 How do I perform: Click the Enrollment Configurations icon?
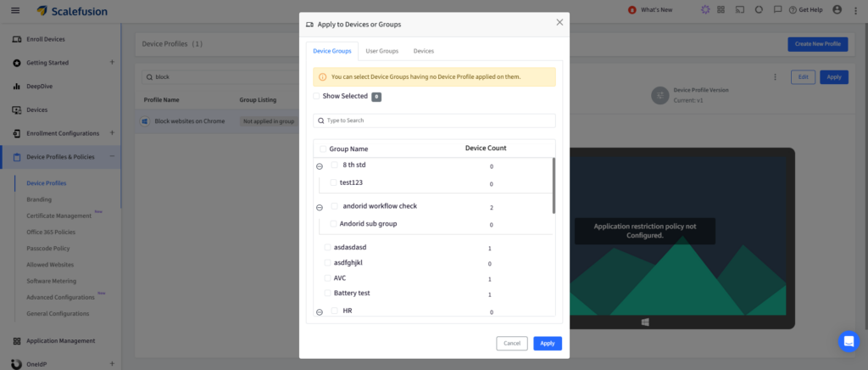point(17,133)
